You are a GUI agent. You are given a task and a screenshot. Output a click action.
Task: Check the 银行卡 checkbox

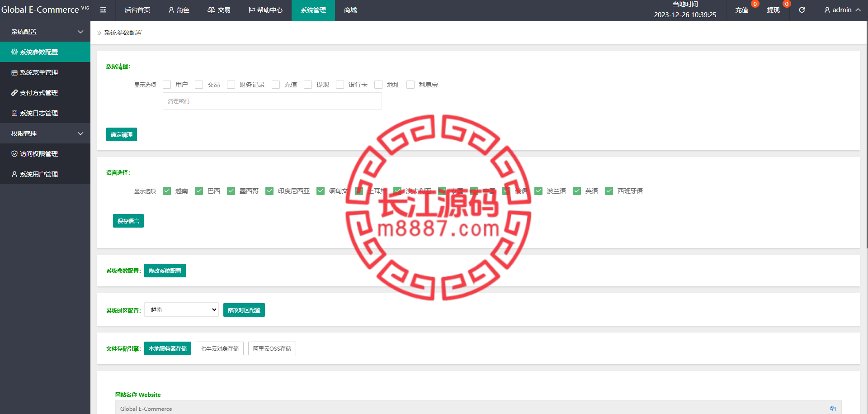pos(340,85)
